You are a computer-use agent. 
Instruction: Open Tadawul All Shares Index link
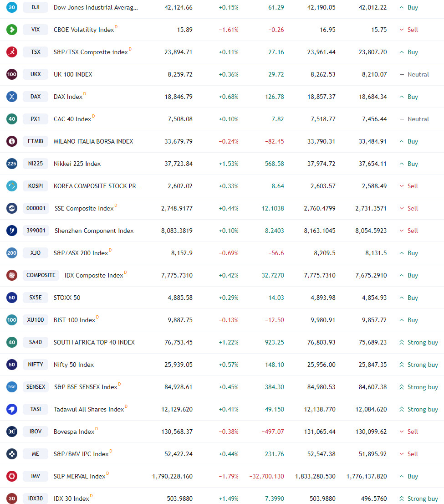(x=89, y=410)
